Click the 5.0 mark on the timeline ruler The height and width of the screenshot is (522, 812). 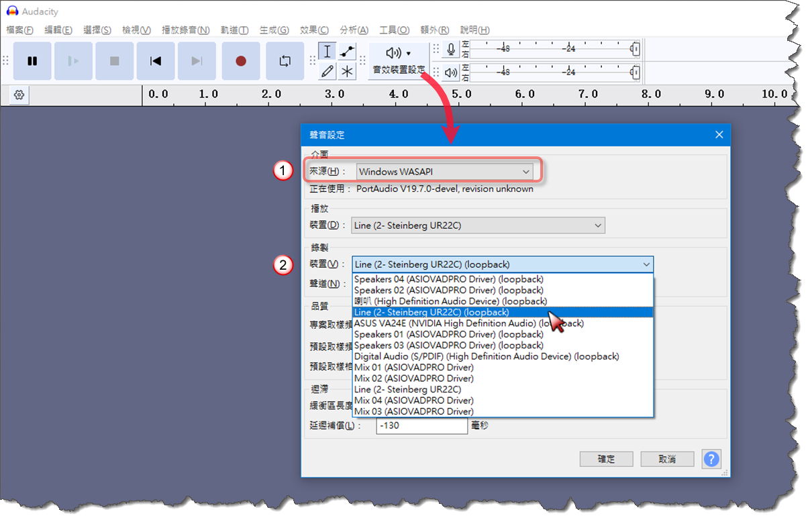point(461,95)
